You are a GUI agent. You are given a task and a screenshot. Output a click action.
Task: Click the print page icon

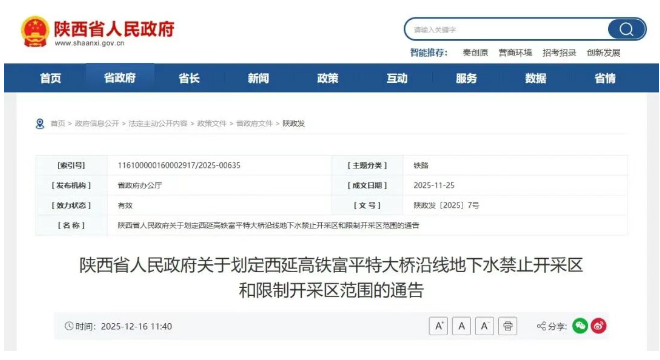508,326
